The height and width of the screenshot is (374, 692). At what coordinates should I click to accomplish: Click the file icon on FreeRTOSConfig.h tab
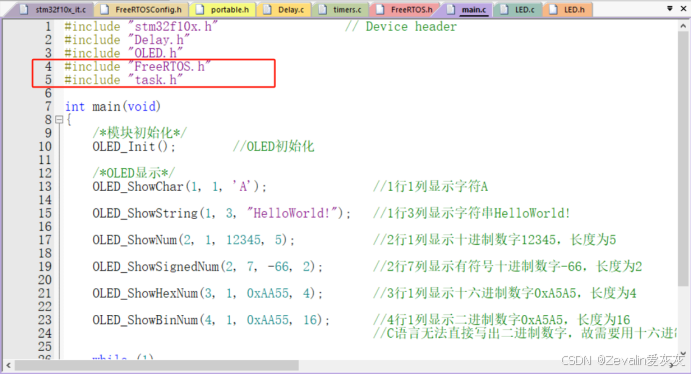point(105,9)
